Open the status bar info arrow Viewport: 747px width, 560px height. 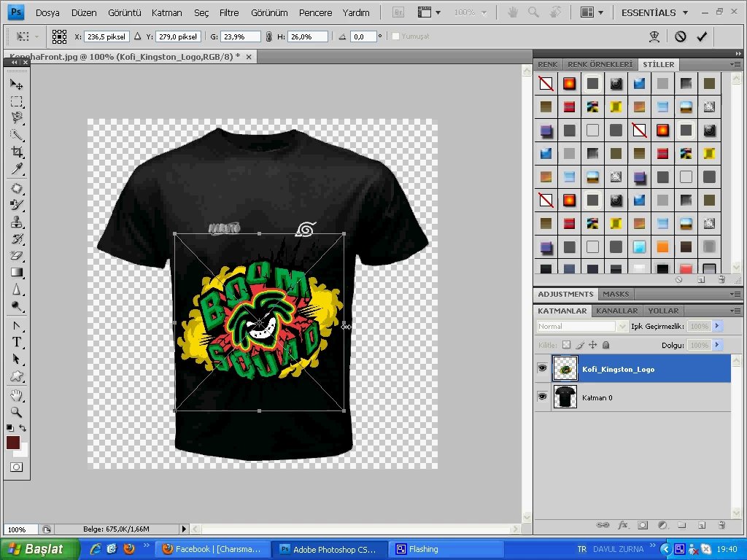[x=184, y=529]
